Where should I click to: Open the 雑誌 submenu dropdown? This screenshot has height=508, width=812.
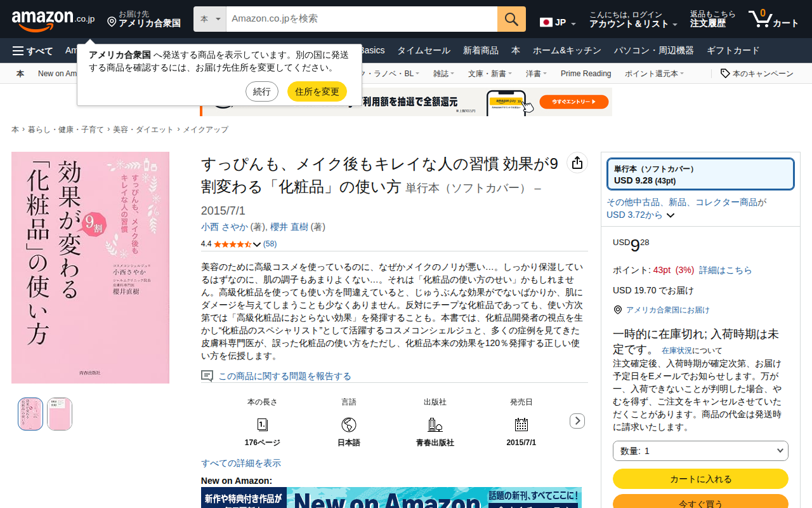tap(443, 74)
